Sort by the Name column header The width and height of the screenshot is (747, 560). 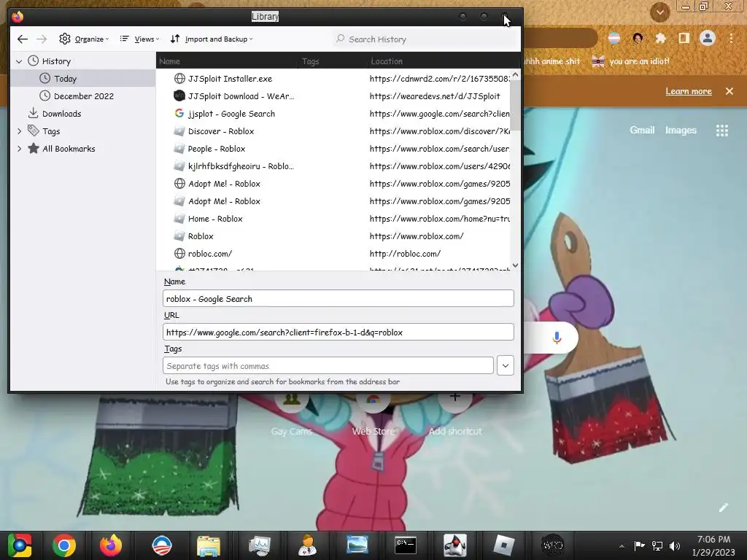tap(228, 61)
